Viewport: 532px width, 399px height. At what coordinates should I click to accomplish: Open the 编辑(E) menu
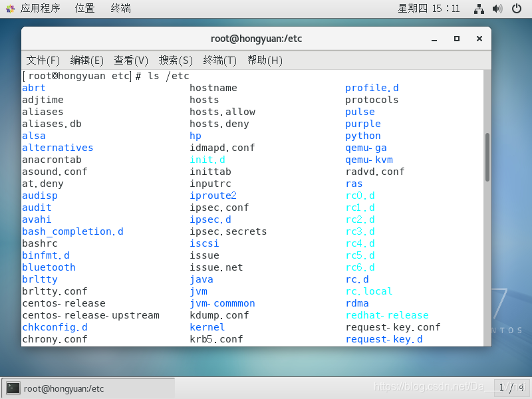[86, 60]
